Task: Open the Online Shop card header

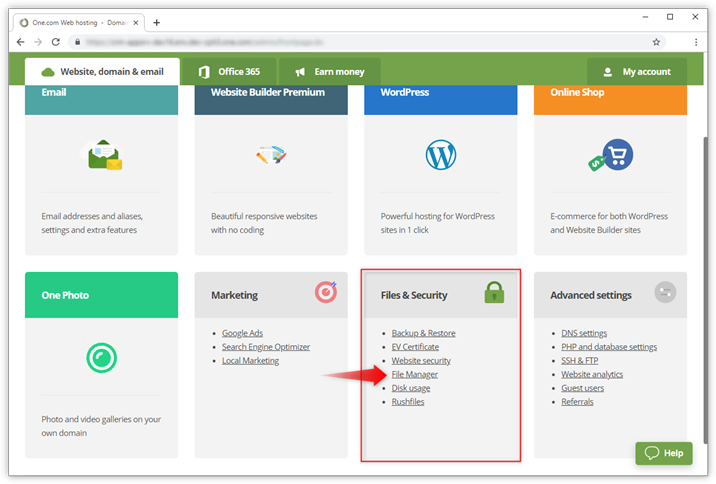Action: pos(611,100)
